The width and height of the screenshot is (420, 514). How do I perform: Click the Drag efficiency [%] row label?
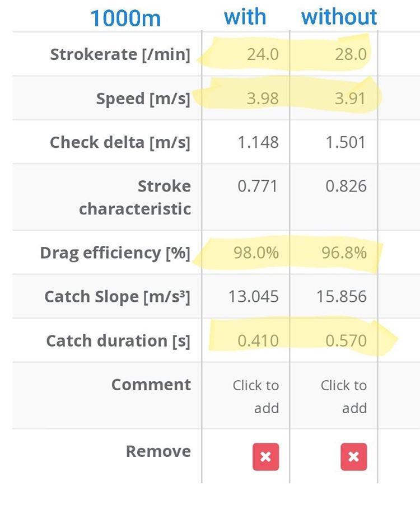115,253
